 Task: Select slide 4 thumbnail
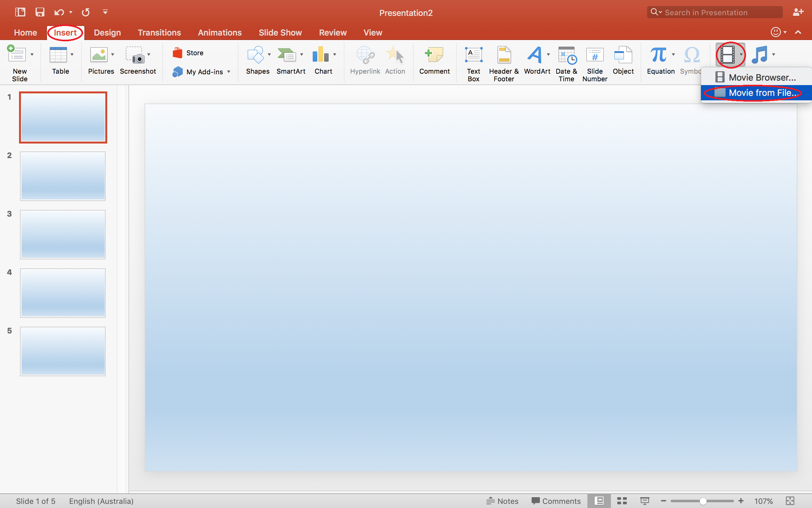click(x=63, y=293)
